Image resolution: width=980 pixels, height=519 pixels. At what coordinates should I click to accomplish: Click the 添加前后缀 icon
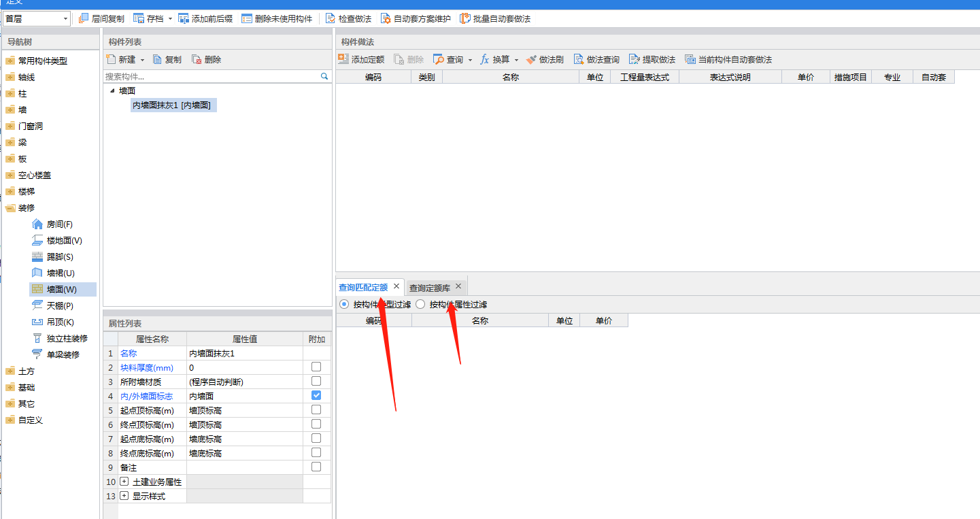(184, 18)
